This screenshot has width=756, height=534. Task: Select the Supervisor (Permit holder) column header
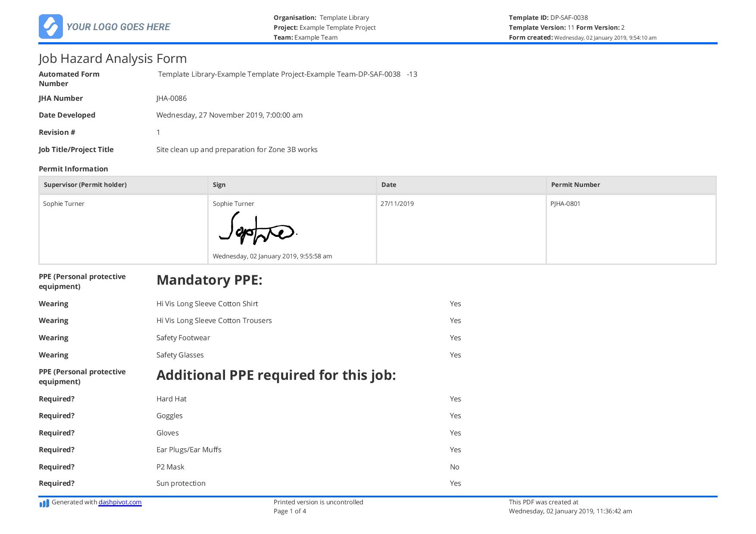[x=85, y=184]
